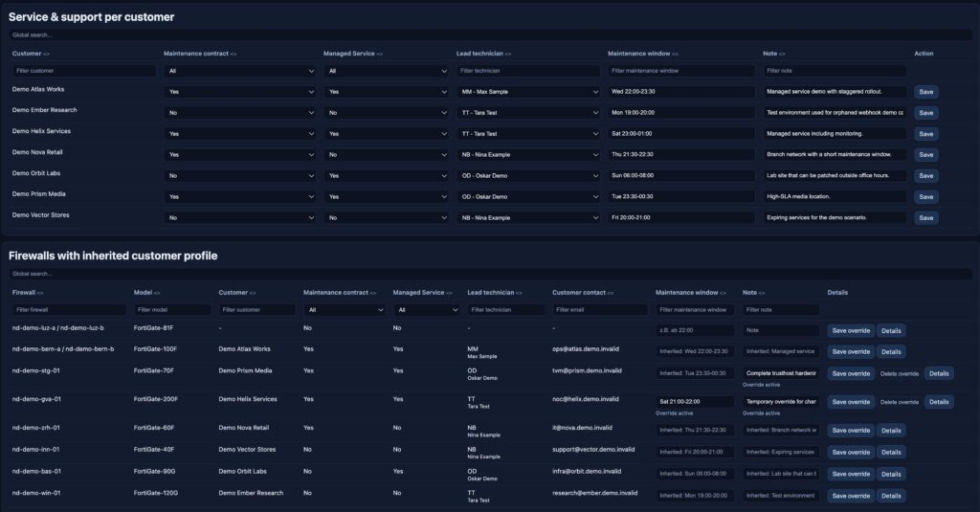Sort firewalls table by Managed Service column
The image size is (980, 512).
[420, 292]
